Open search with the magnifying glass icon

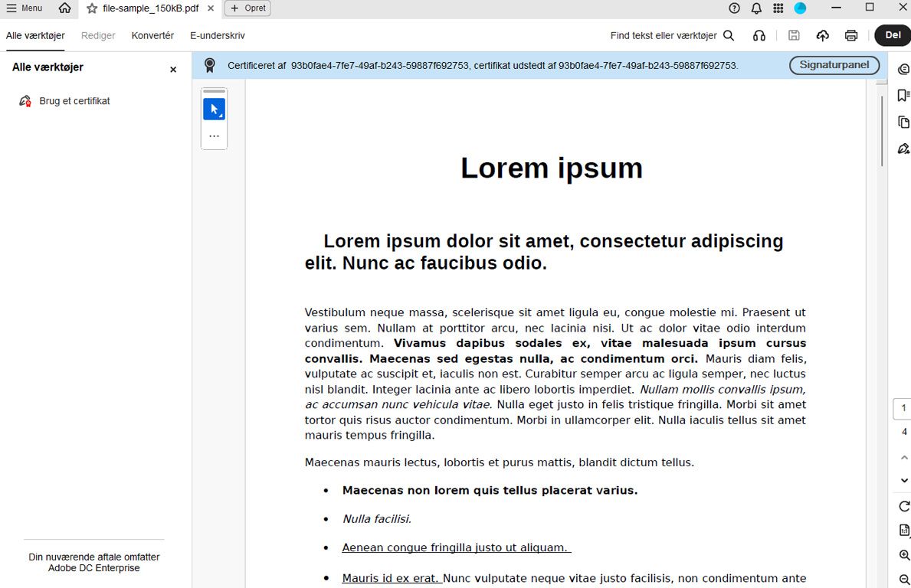(729, 35)
